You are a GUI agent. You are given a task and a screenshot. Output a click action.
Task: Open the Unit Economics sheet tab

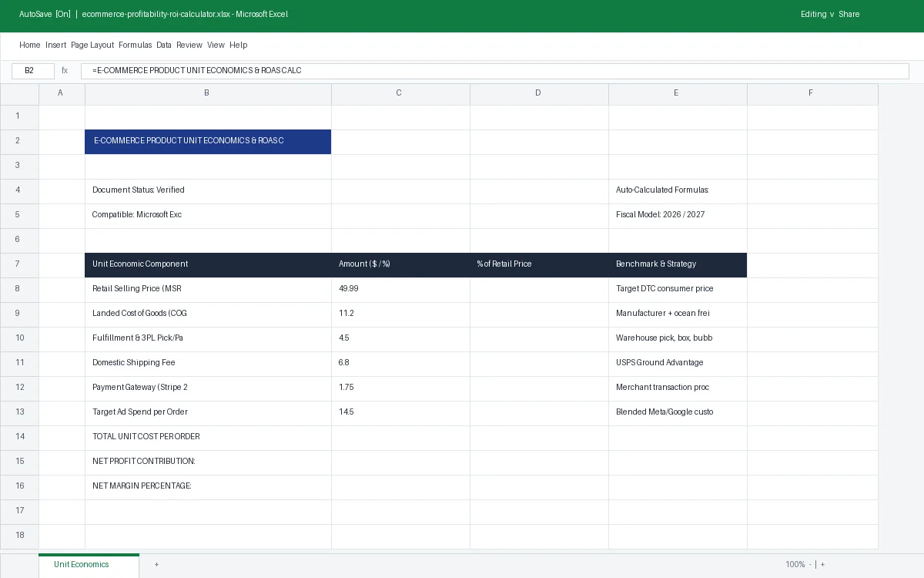coord(89,565)
